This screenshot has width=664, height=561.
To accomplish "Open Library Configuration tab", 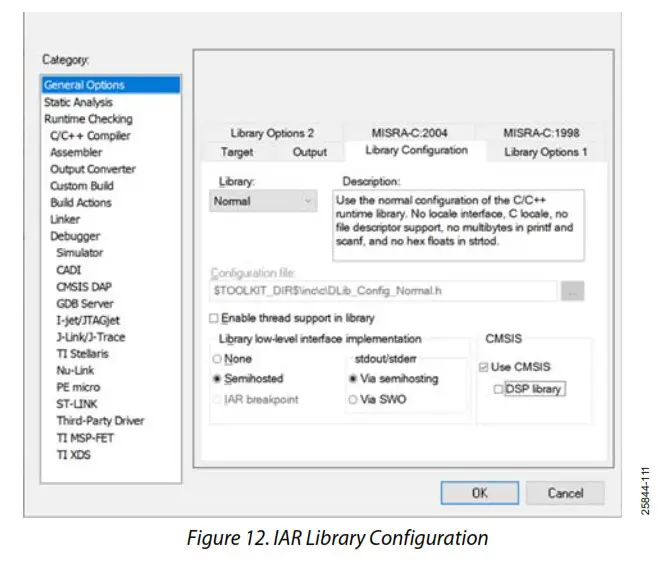I will pos(416,150).
